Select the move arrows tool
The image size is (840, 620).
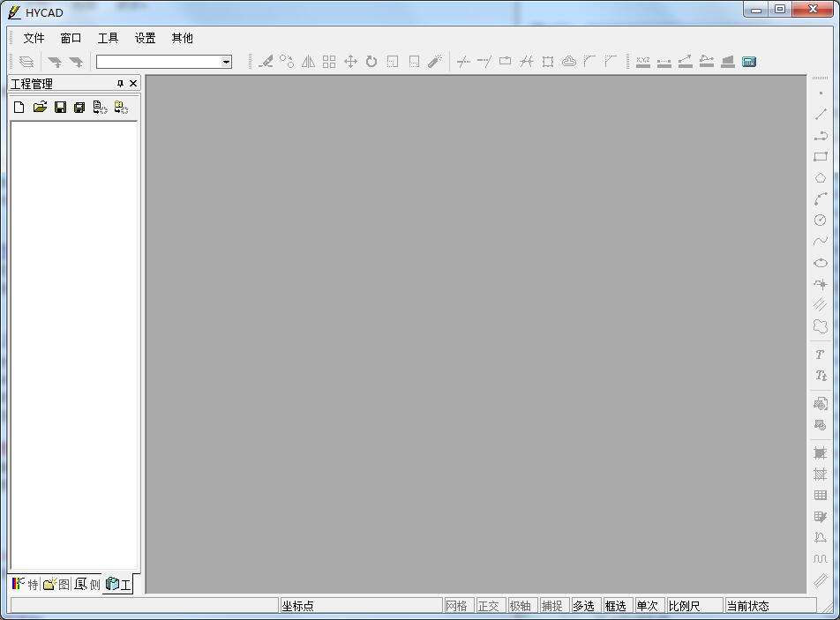[x=350, y=62]
